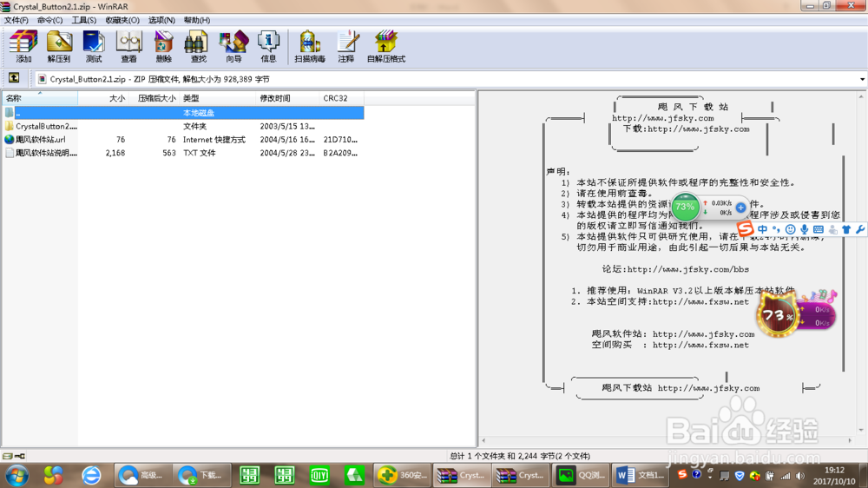
Task: Click the up-one-level folder icon
Action: pos(14,78)
